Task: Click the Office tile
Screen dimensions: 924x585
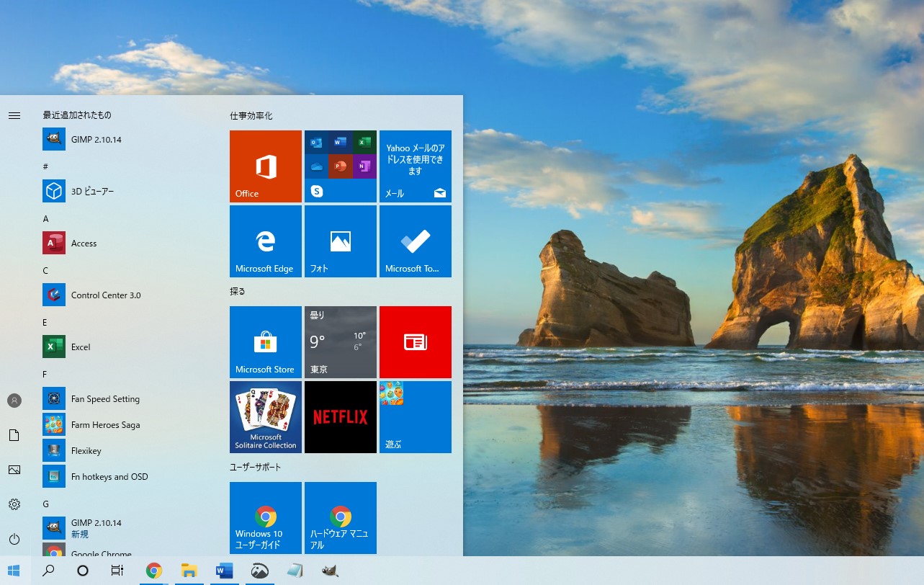Action: pos(266,166)
